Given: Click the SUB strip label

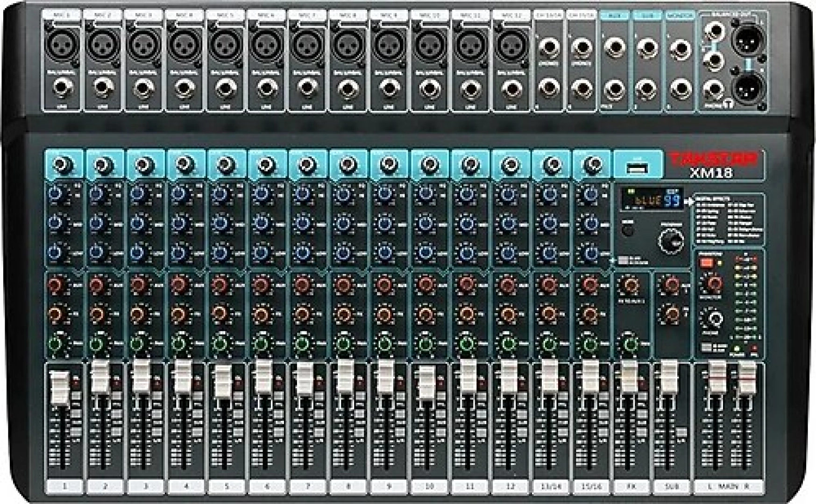Looking at the screenshot, I should pyautogui.click(x=671, y=486).
